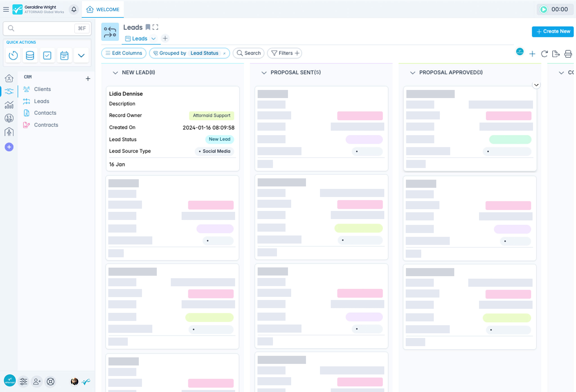Screen dimensions: 576x392
Task: Open the hamburger navigation menu
Action: 6,9
